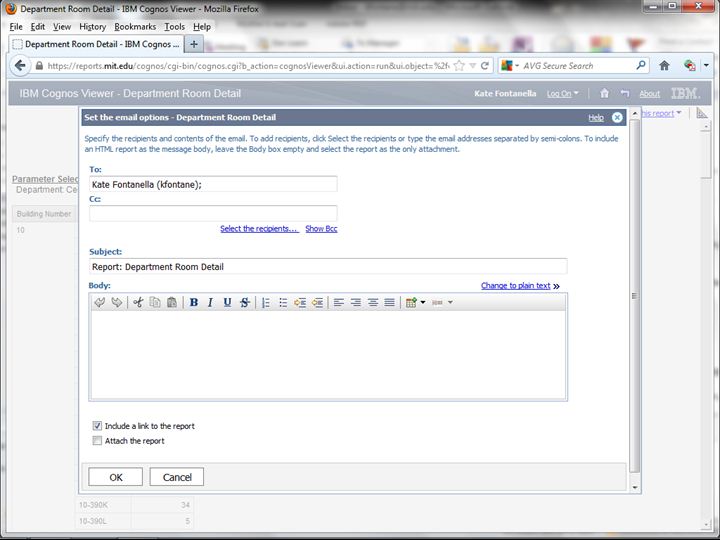The width and height of the screenshot is (720, 540).
Task: Uncheck Include a link to the report
Action: point(97,426)
